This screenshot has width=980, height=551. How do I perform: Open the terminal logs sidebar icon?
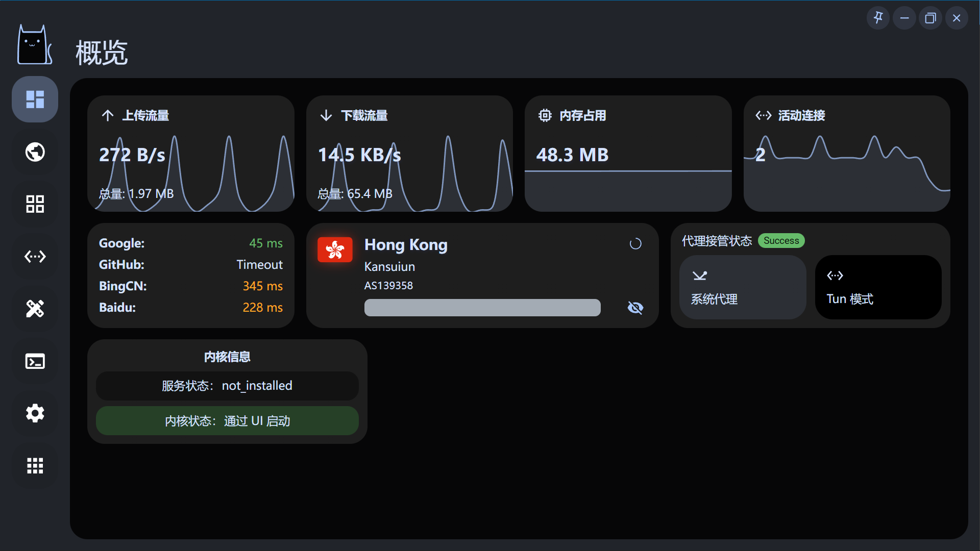[x=35, y=361]
